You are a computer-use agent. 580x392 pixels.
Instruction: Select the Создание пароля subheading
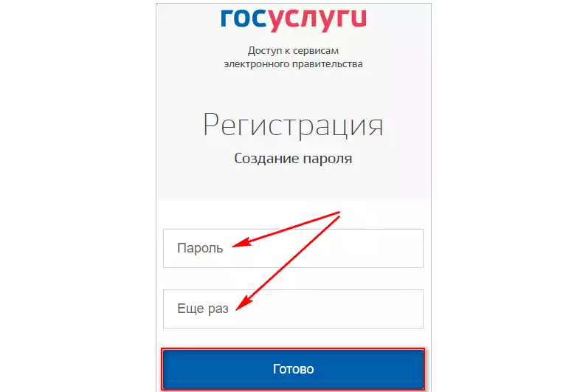pos(294,159)
